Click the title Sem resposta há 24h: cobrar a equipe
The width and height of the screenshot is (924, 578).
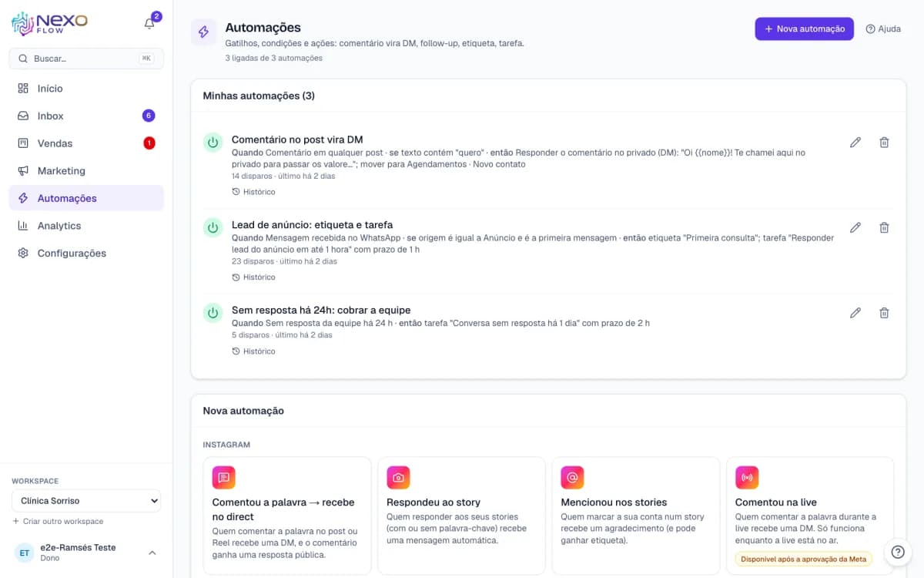321,310
